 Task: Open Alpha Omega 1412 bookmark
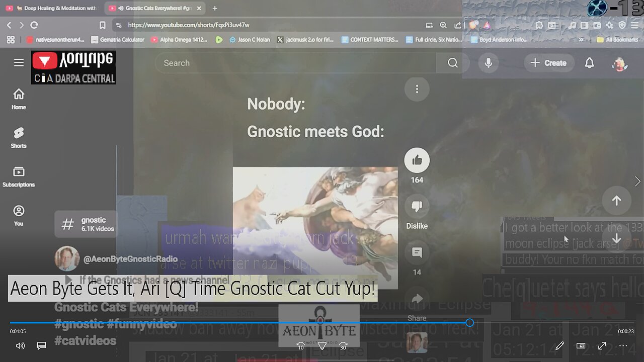179,40
